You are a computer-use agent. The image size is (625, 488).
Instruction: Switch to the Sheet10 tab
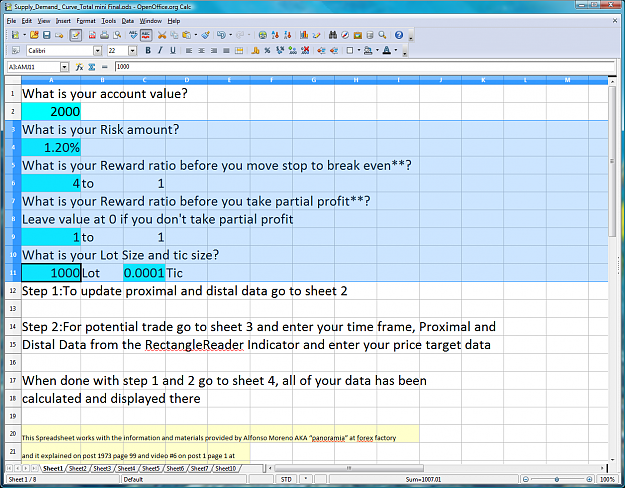coord(226,468)
